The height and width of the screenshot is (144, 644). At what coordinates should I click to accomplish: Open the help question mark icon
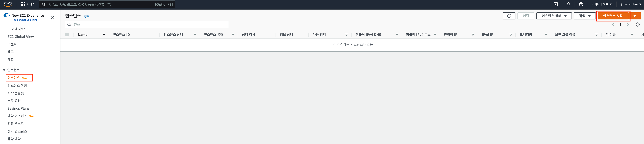[x=581, y=4]
